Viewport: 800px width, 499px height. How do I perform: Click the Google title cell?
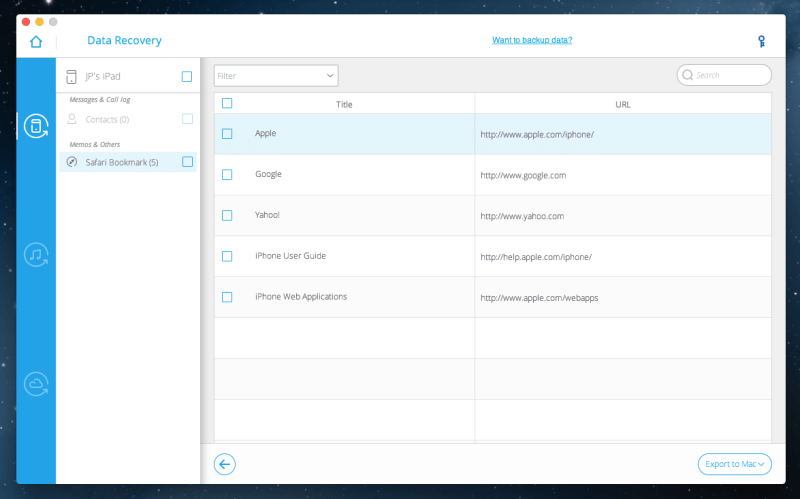tap(268, 174)
